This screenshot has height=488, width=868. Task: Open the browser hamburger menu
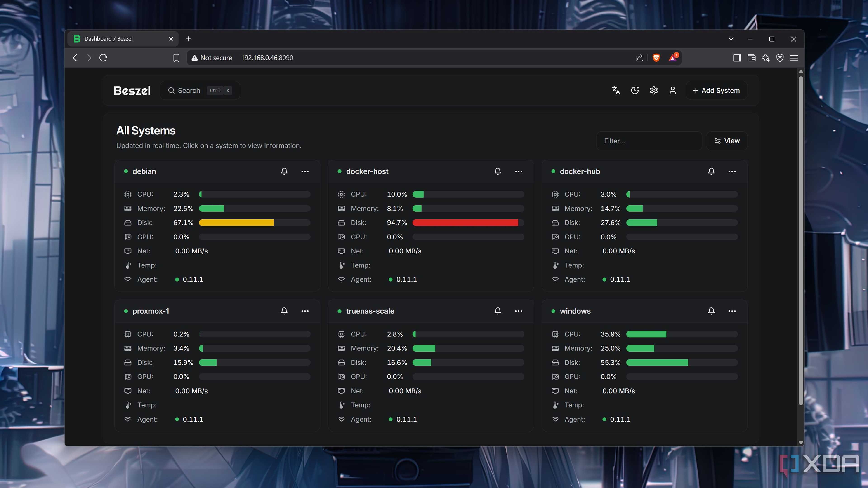click(x=794, y=58)
